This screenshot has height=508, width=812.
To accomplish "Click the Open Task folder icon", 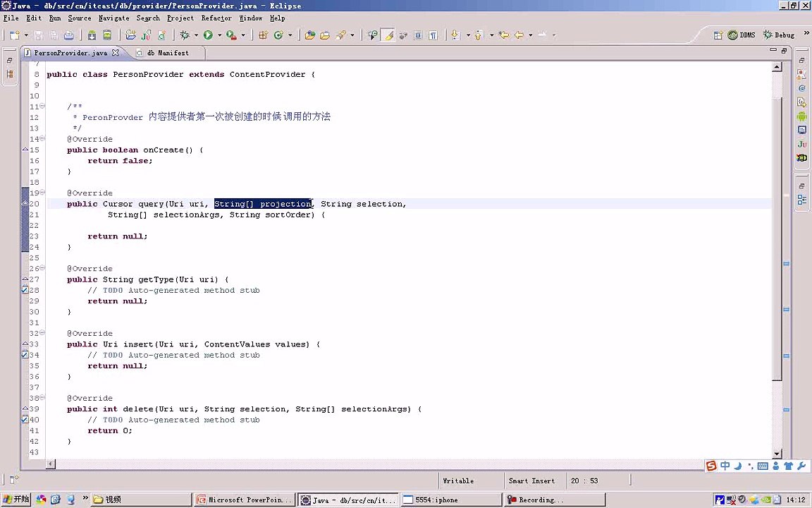I will click(x=325, y=35).
